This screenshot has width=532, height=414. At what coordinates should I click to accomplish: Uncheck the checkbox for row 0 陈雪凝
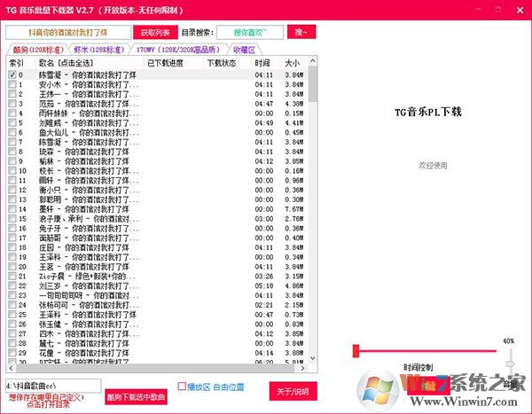coord(12,74)
